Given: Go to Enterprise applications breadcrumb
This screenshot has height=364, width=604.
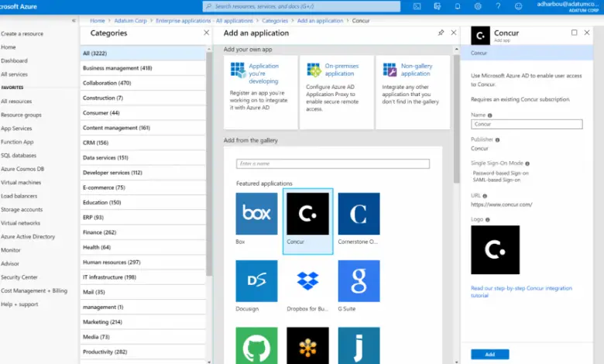Looking at the screenshot, I should (204, 20).
